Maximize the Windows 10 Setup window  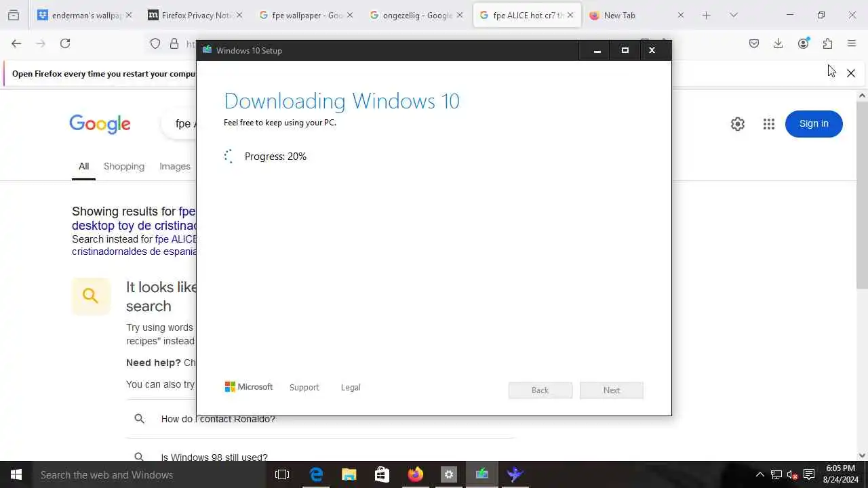tap(625, 50)
